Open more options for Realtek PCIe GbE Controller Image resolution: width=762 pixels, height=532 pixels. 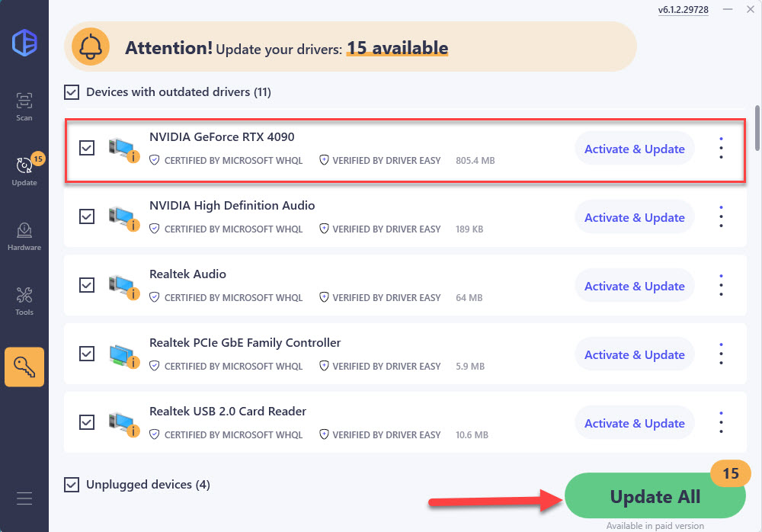point(721,354)
